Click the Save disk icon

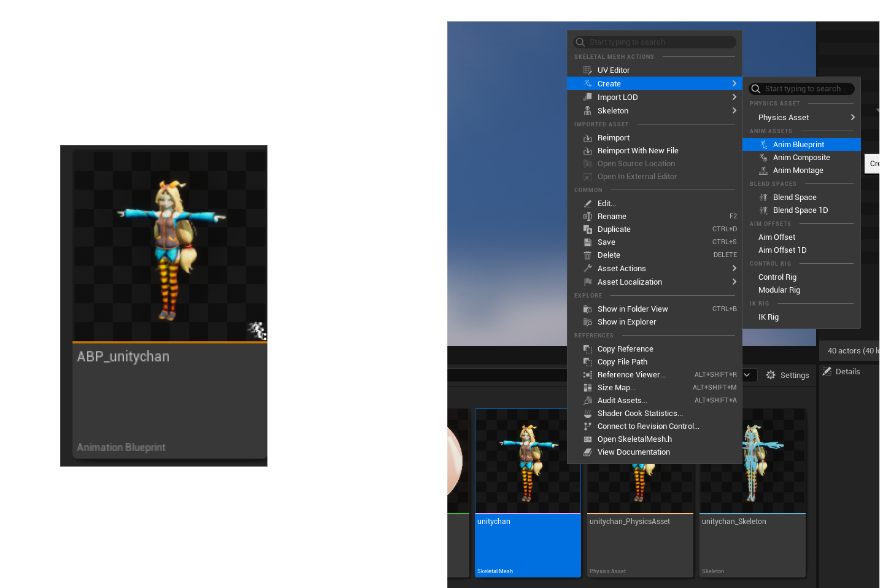pos(587,242)
